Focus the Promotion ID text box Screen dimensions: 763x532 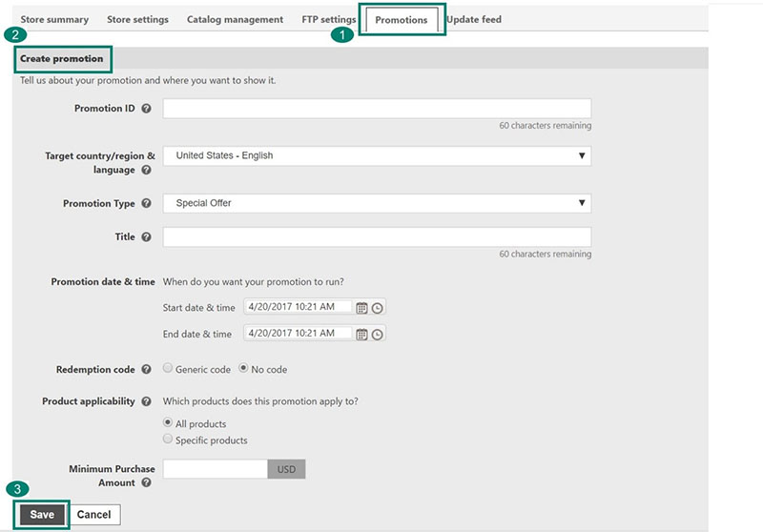click(377, 109)
